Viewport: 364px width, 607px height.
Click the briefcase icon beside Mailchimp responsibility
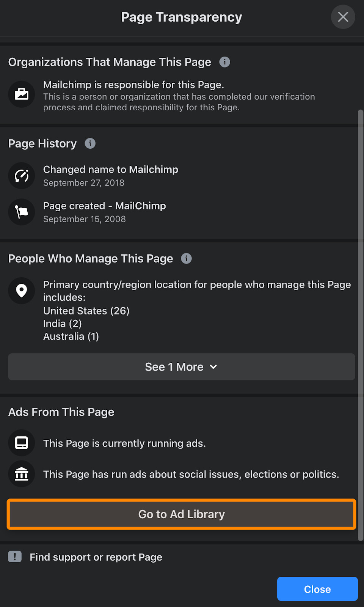(22, 94)
